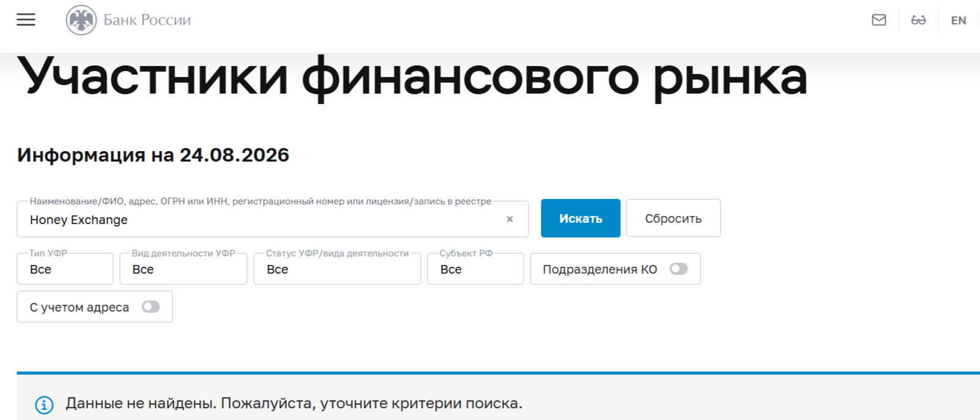This screenshot has height=420, width=980.
Task: Open the Статус УФР/вида деятельности dropdown
Action: [x=337, y=269]
